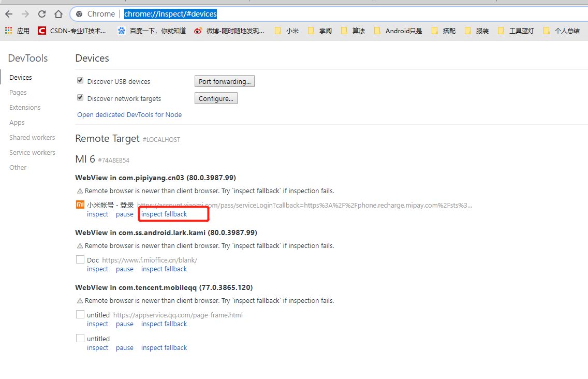Click inspect for Doc mioffice page
This screenshot has height=379, width=588.
(97, 269)
